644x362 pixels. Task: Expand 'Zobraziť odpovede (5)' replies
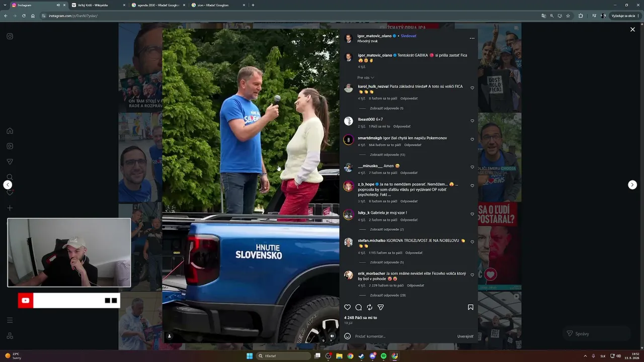(x=387, y=262)
